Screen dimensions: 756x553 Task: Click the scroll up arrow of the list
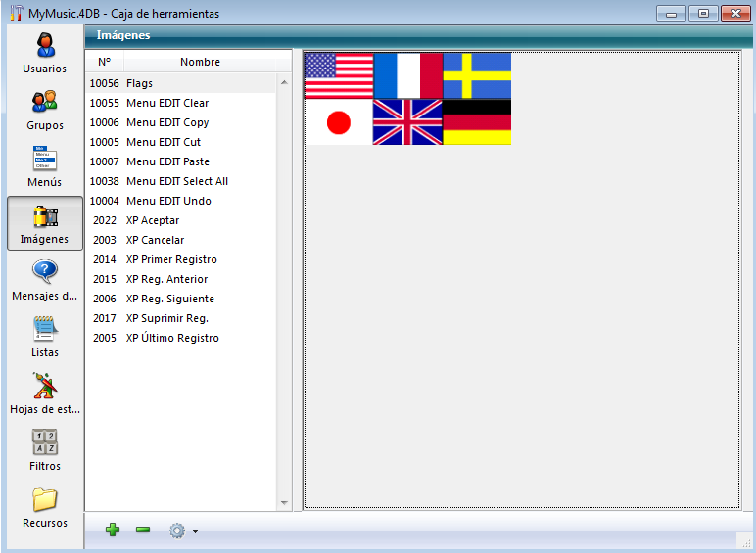pyautogui.click(x=284, y=82)
